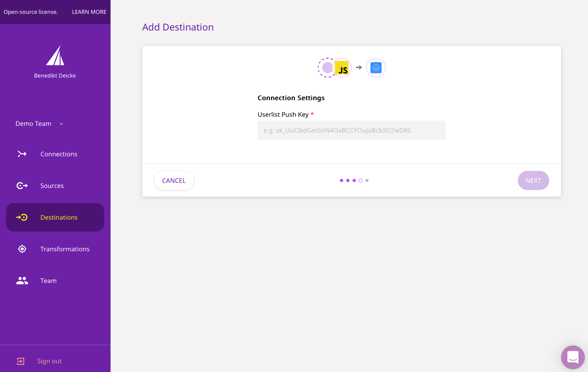Click the fourth step progress dot
The width and height of the screenshot is (588, 372).
click(x=361, y=180)
